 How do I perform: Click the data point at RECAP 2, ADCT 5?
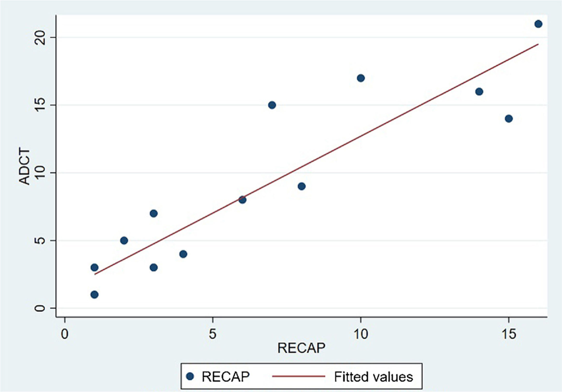(124, 240)
